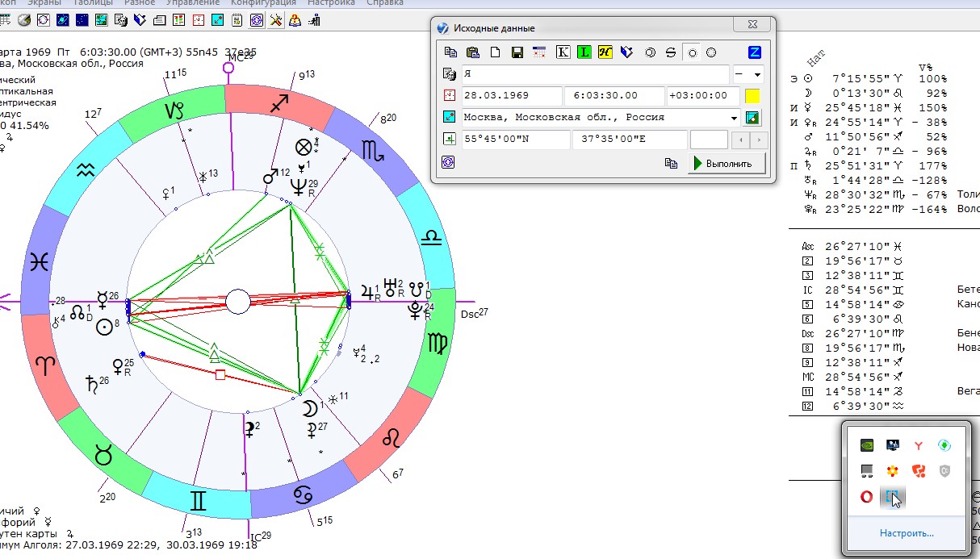
Task: Click the green download arrow tray icon
Action: pyautogui.click(x=943, y=444)
